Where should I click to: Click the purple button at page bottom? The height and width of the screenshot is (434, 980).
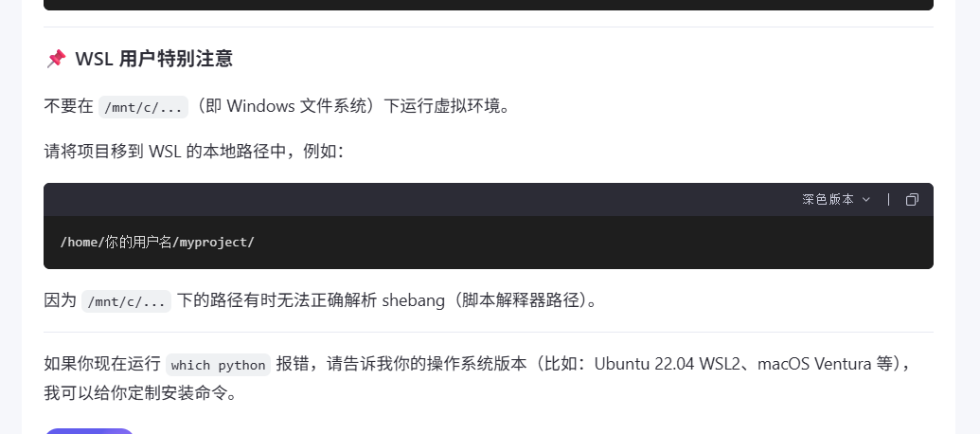click(89, 431)
